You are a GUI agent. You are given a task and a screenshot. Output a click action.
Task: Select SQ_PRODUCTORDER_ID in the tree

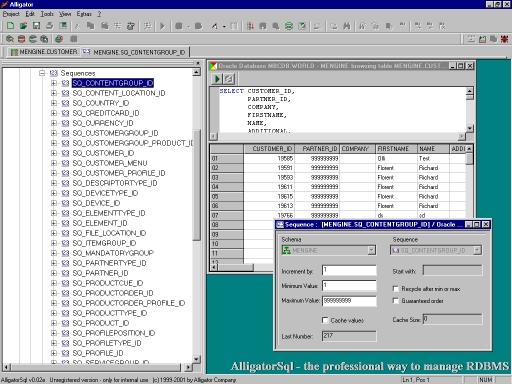coord(113,293)
